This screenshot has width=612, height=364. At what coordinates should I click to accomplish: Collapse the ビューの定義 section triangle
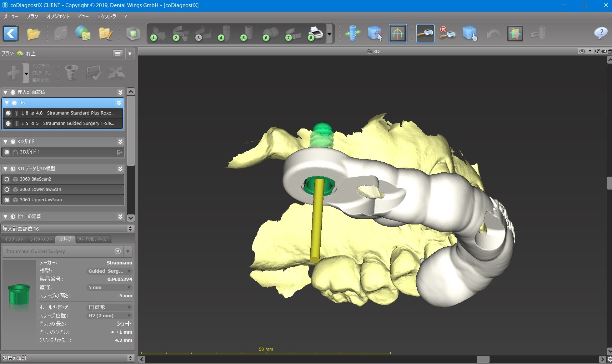pyautogui.click(x=5, y=217)
